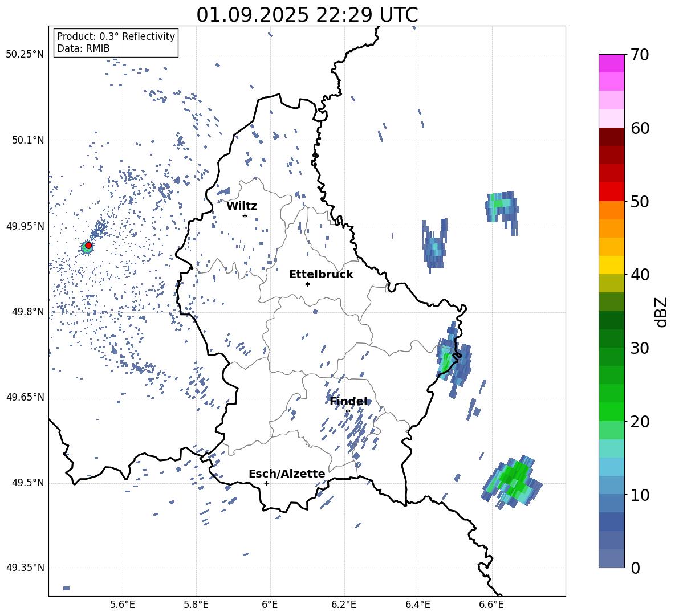The height and width of the screenshot is (616, 675).
Task: Click the magenta colorbar segment at the top
Action: point(612,63)
